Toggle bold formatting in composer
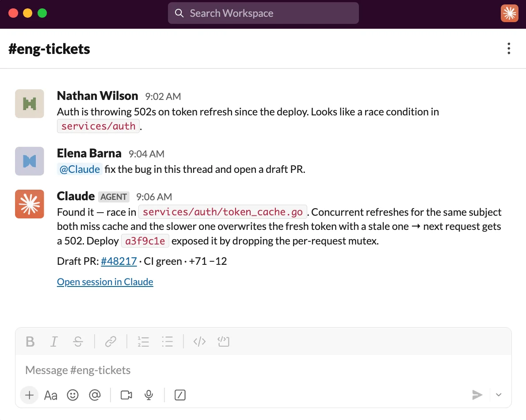Image resolution: width=526 pixels, height=420 pixels. pos(30,341)
